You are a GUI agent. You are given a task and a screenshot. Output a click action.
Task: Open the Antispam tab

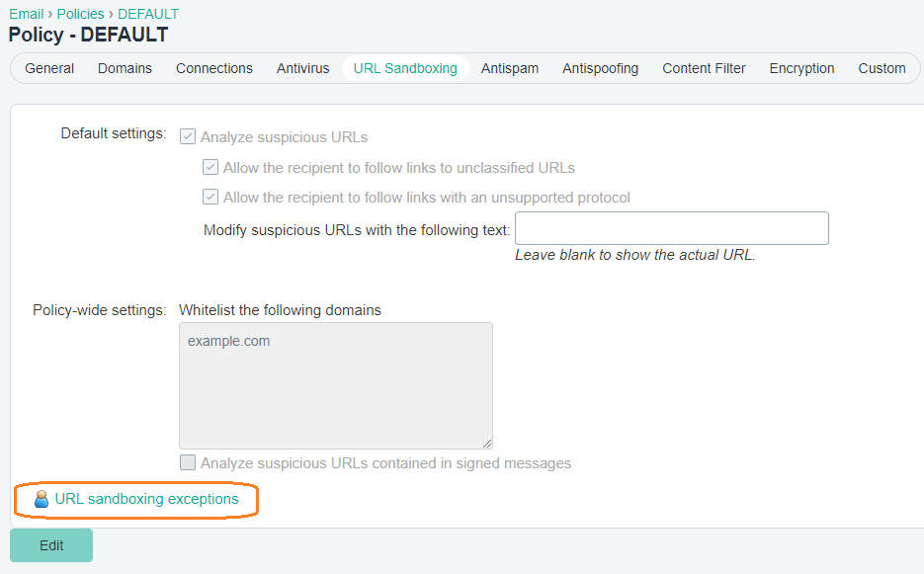tap(509, 68)
